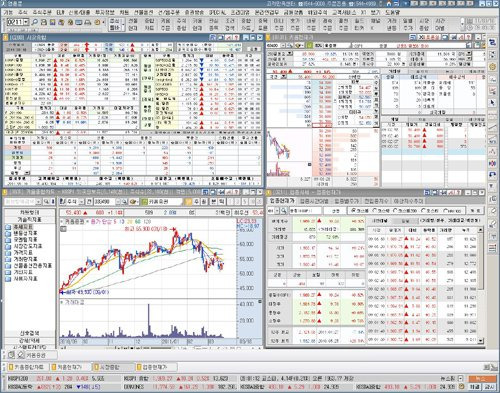Open the 주식 menu

tap(23, 12)
